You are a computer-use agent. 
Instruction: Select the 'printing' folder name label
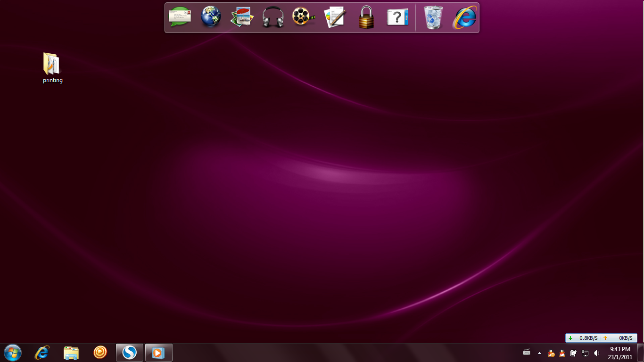tap(53, 80)
